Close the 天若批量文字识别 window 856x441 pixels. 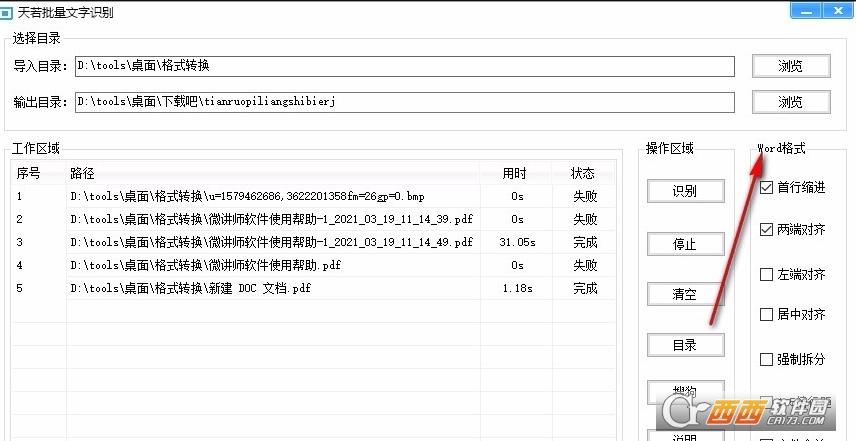839,11
